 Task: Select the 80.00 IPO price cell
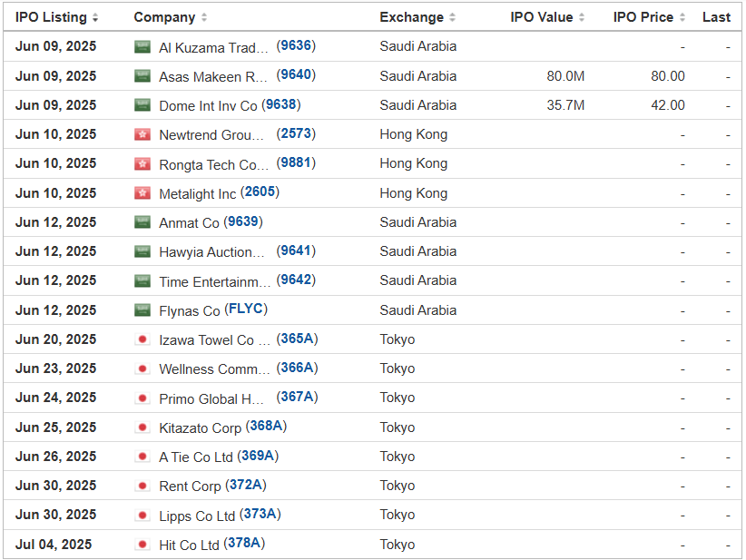(x=668, y=76)
